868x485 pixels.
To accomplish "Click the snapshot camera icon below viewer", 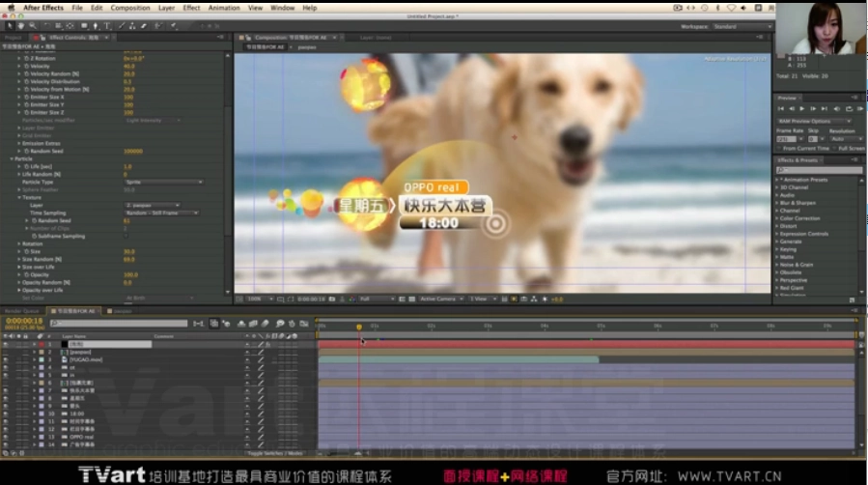I will coord(332,299).
